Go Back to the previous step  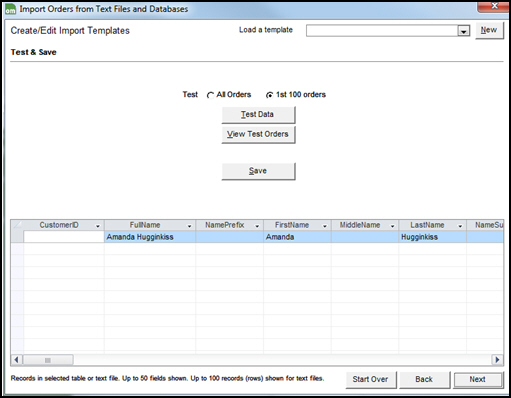424,379
